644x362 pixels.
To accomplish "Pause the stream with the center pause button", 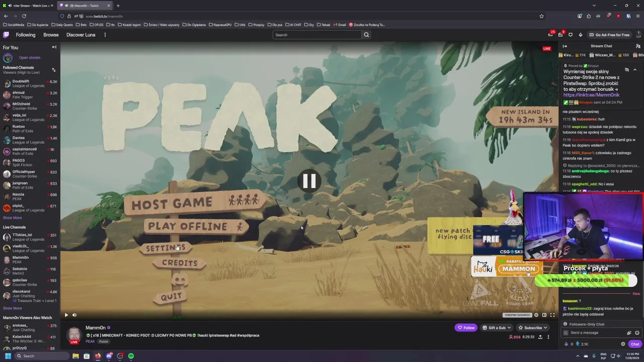I will click(x=309, y=181).
